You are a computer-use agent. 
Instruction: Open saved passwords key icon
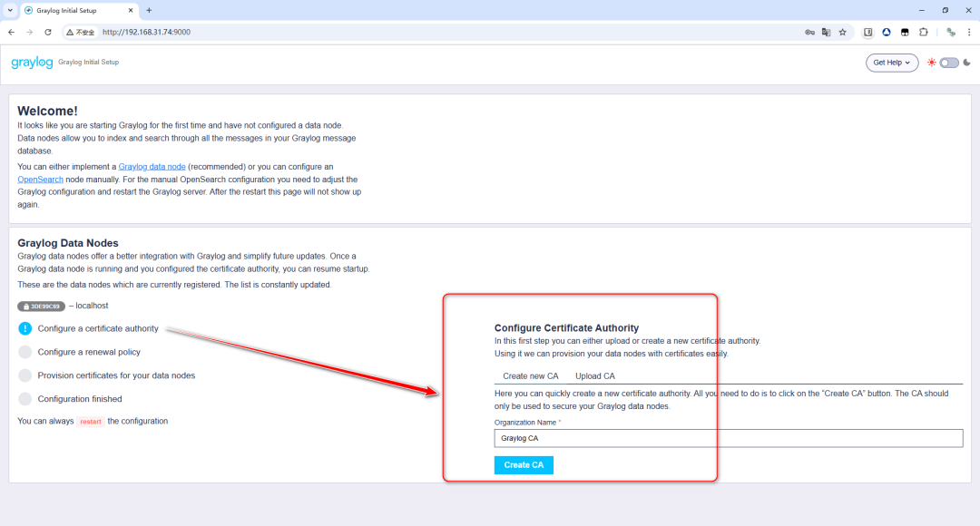(809, 32)
